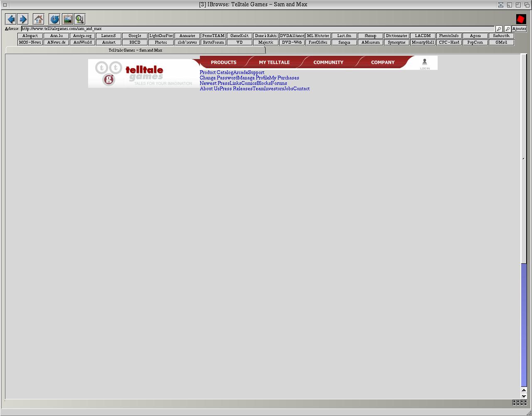
Task: Click the status icons at bottom right
Action: [x=520, y=403]
